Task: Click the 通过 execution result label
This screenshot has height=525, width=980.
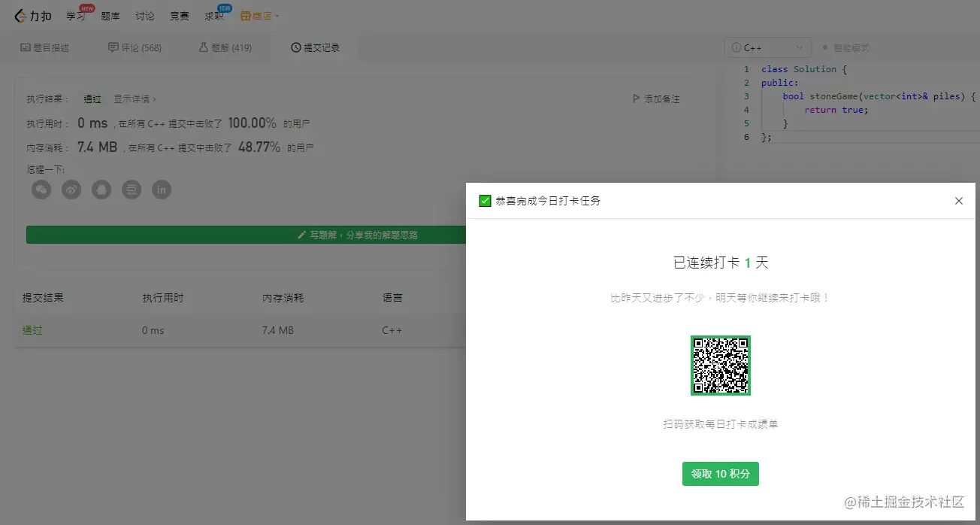Action: pos(92,99)
